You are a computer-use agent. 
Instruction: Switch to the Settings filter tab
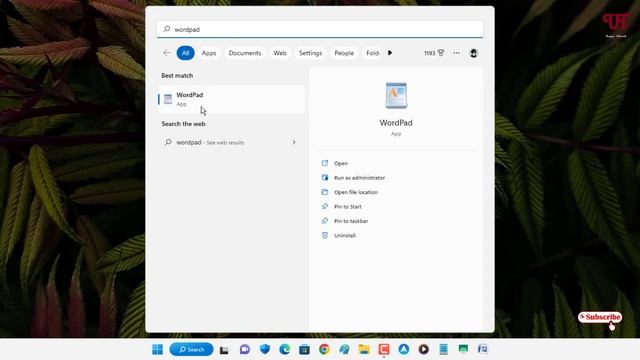(311, 53)
